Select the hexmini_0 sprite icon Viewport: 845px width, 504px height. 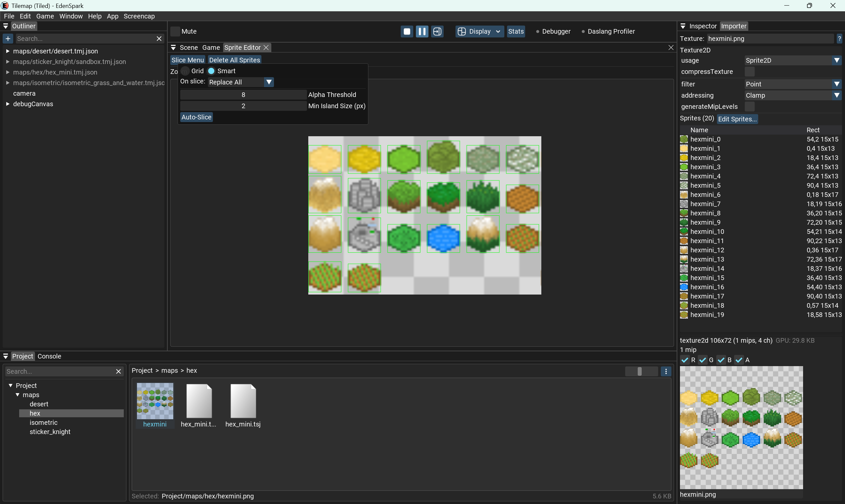(x=684, y=139)
